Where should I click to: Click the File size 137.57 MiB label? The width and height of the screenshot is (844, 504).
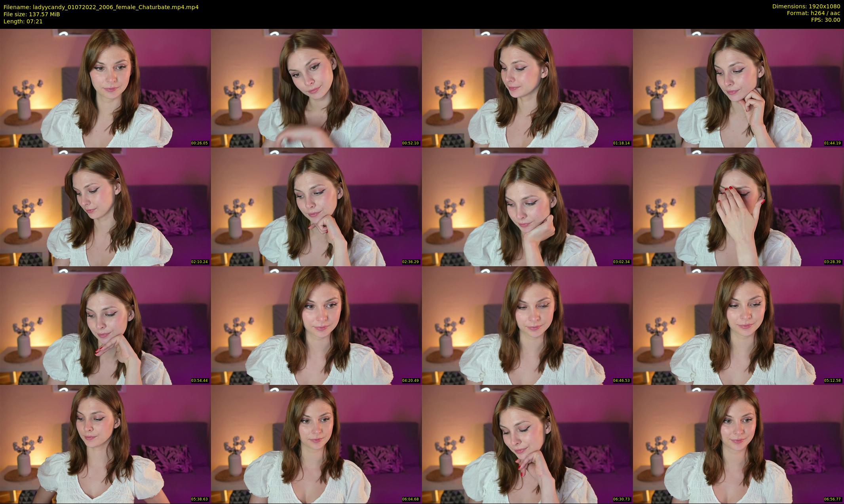point(32,14)
